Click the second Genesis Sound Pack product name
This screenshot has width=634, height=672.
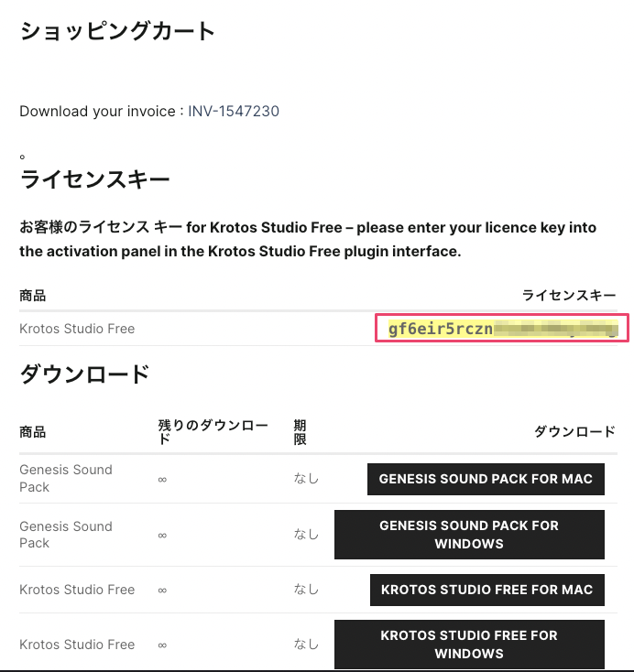[66, 535]
